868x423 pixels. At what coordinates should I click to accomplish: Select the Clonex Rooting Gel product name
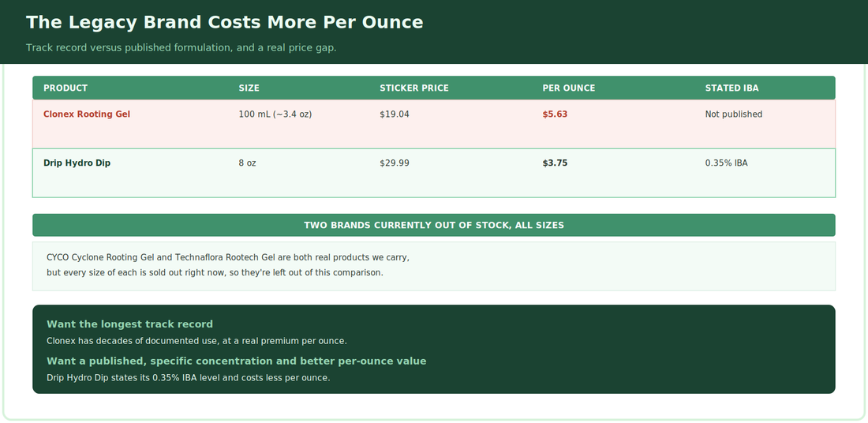coord(87,114)
